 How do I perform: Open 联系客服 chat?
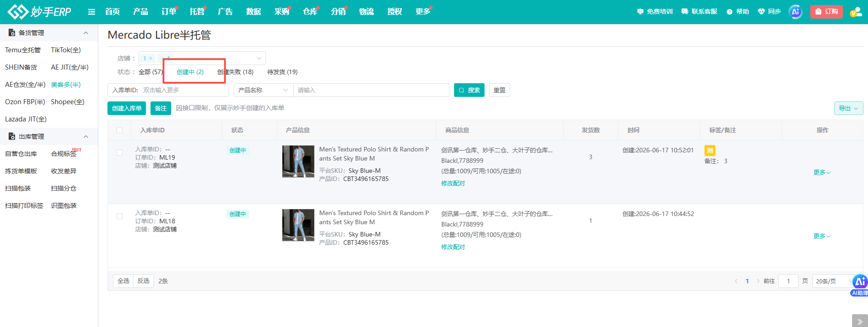pyautogui.click(x=699, y=11)
